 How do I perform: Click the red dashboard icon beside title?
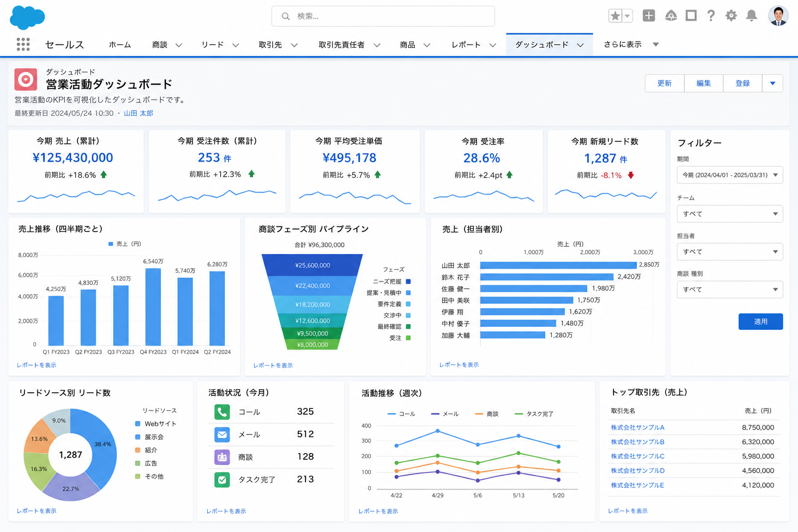(25, 79)
